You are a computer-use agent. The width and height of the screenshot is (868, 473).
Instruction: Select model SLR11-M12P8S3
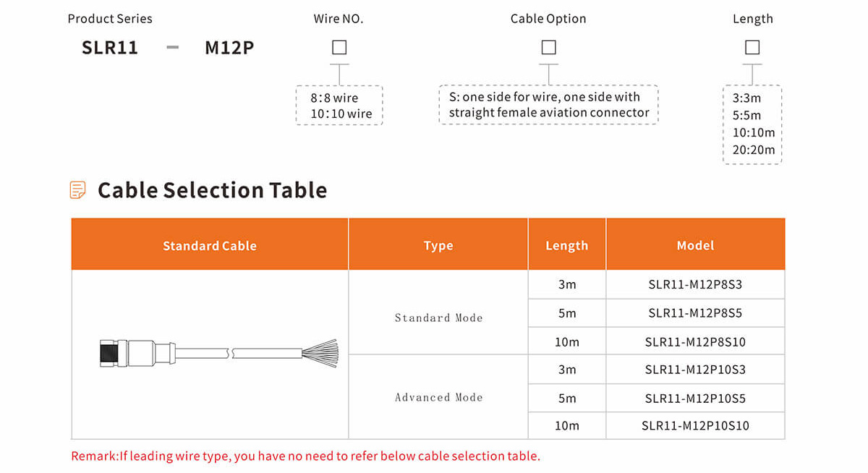695,284
